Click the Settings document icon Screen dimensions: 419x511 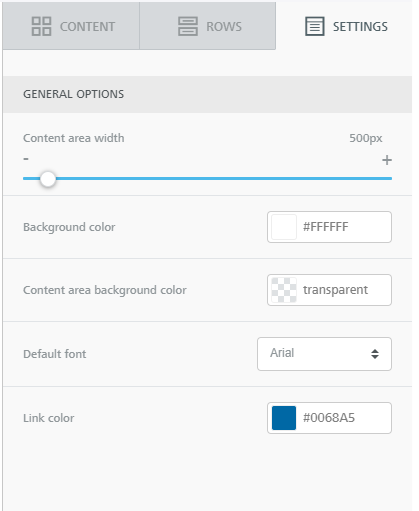coord(315,26)
